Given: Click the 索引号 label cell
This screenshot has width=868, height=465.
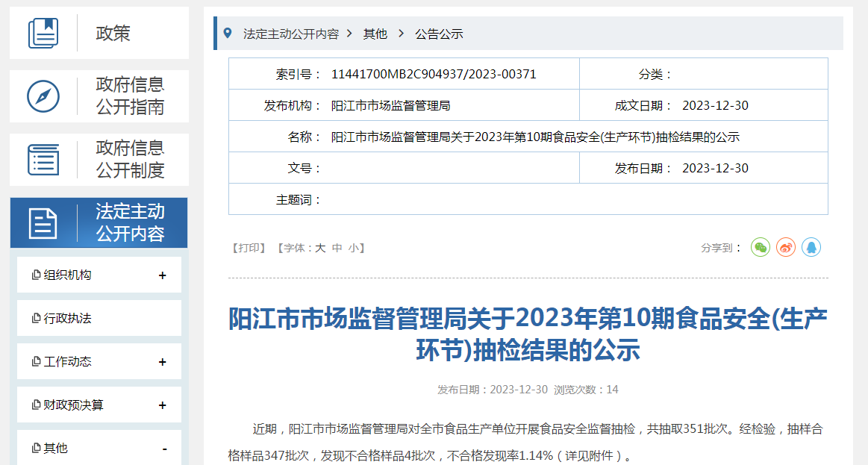Looking at the screenshot, I should (298, 74).
